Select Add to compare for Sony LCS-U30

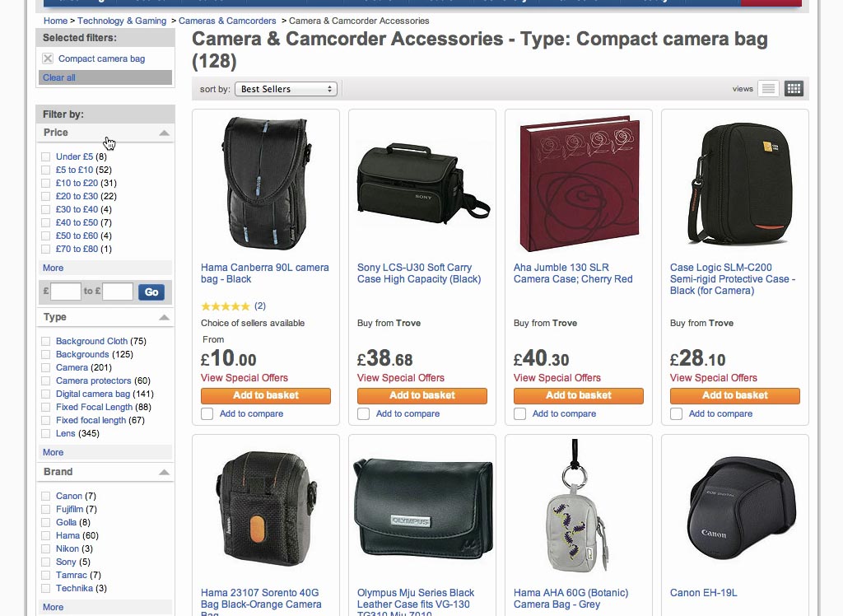363,413
